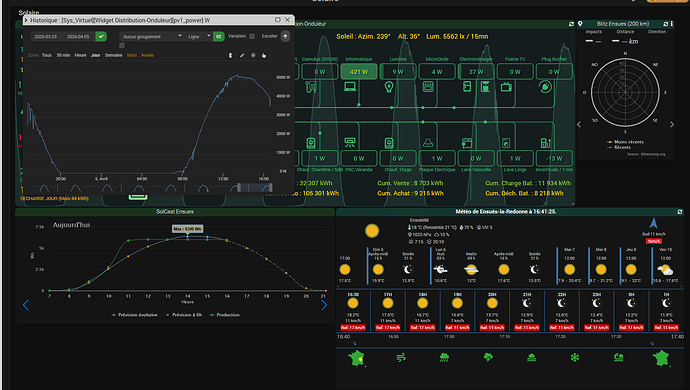This screenshot has width=690, height=390.
Task: Click the Informatique 421 W value box
Action: pos(359,72)
